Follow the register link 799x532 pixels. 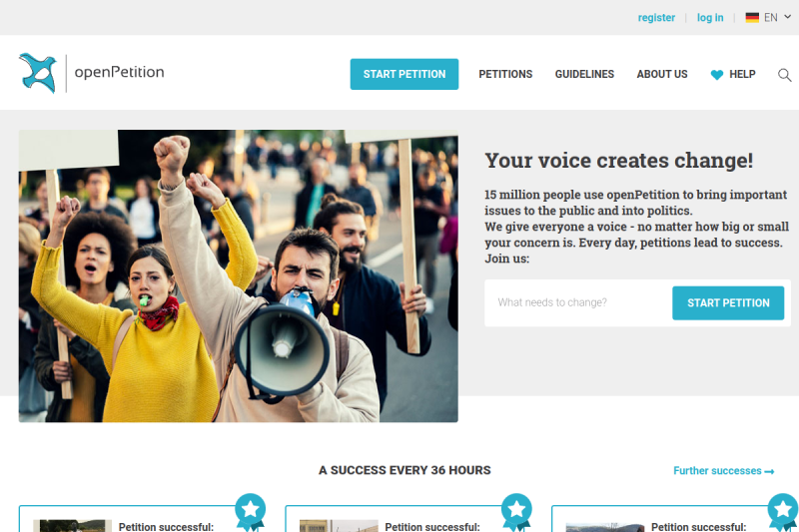tap(656, 18)
